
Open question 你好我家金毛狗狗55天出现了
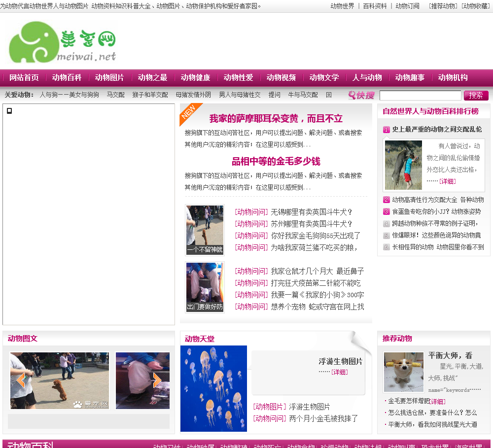pos(316,236)
